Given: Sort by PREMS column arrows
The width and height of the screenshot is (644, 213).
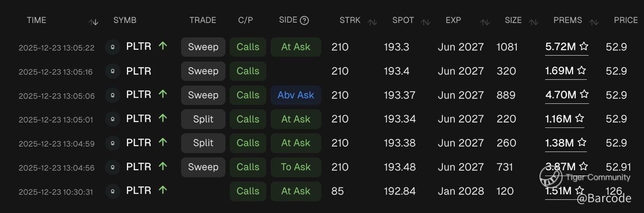Looking at the screenshot, I should coord(594,22).
